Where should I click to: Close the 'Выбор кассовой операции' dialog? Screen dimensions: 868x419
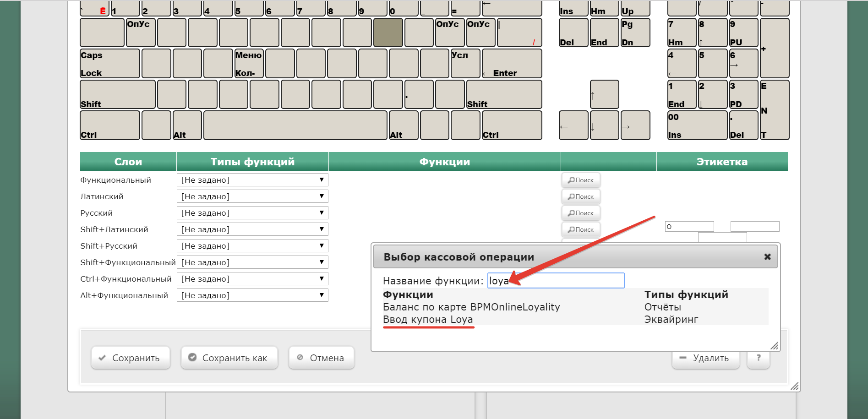click(768, 257)
